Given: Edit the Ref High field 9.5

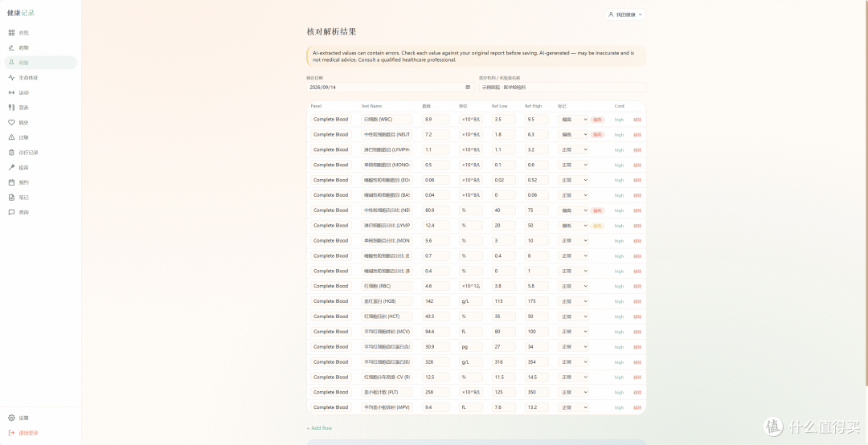Looking at the screenshot, I should (536, 120).
